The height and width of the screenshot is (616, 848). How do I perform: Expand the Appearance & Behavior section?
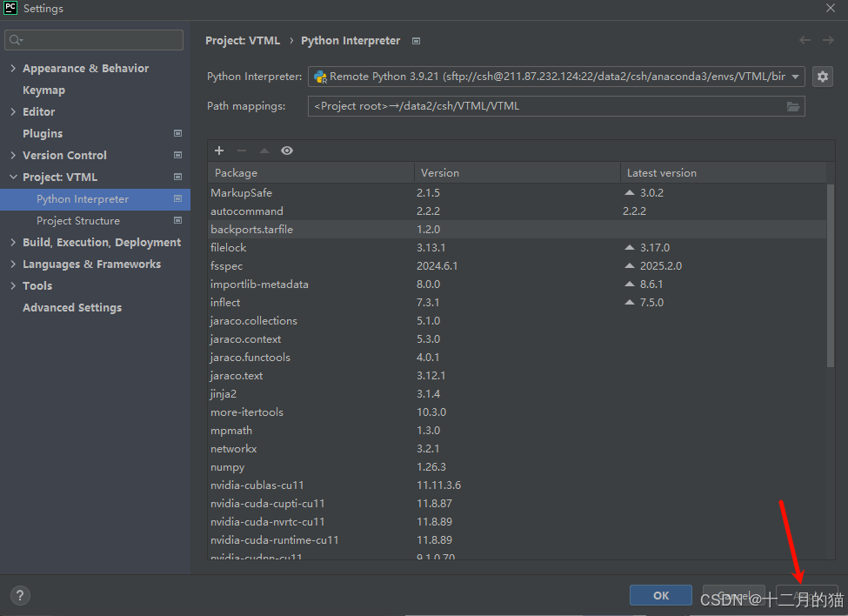(x=13, y=68)
